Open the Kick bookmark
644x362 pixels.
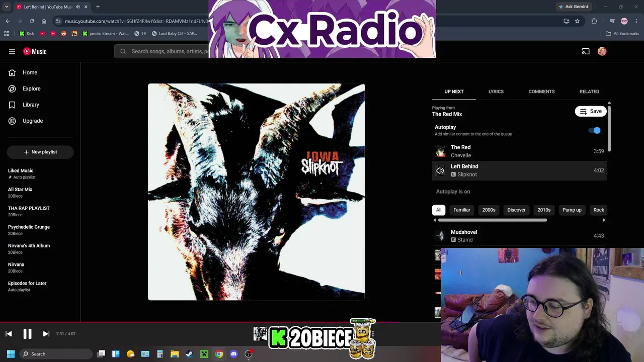coord(27,34)
